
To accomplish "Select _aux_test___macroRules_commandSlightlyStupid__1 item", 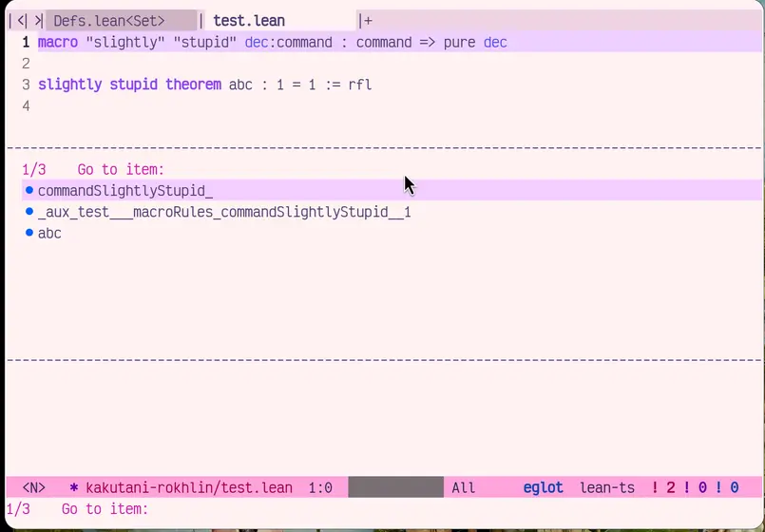I will [224, 212].
